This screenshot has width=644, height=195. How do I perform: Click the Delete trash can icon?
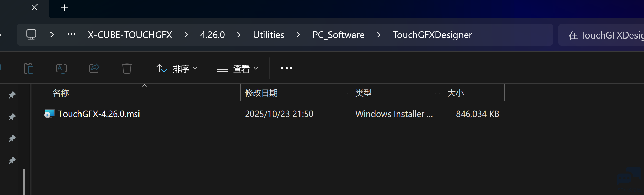point(127,68)
